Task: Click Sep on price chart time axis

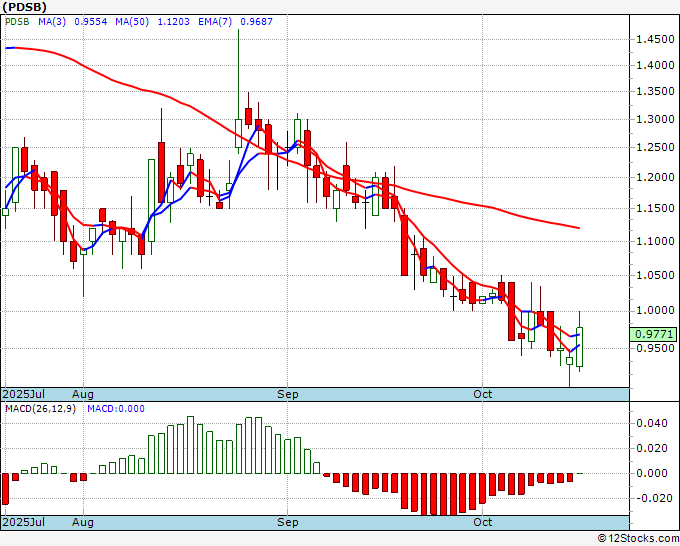Action: pyautogui.click(x=288, y=394)
